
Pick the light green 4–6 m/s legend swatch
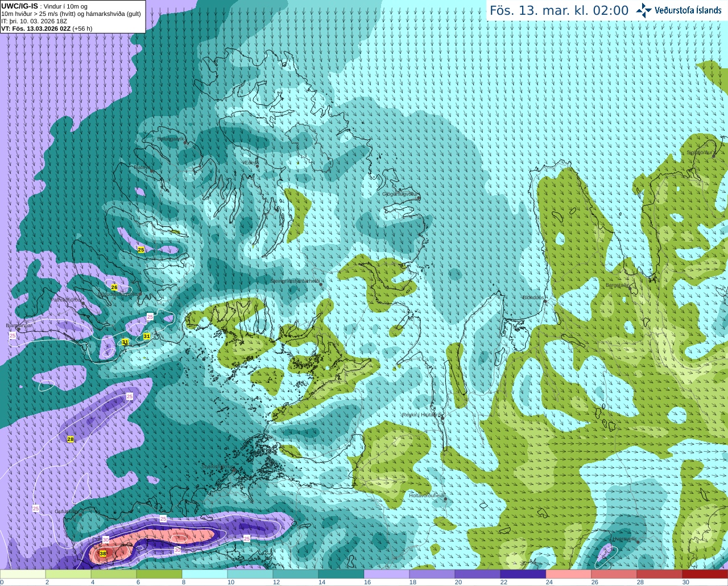pyautogui.click(x=114, y=574)
